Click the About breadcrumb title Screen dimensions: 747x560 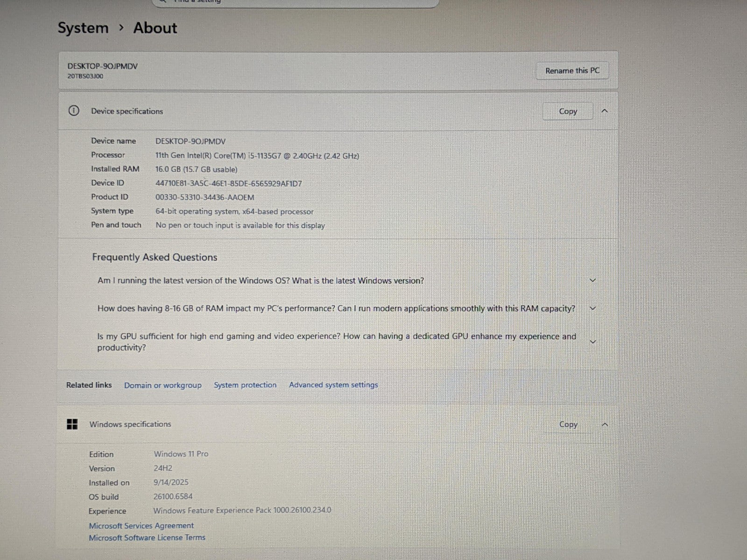(155, 28)
